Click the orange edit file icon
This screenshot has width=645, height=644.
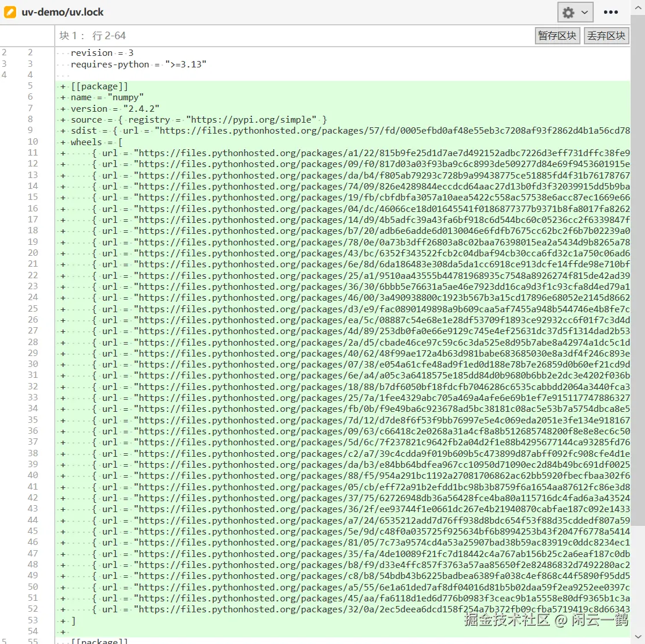[x=10, y=12]
